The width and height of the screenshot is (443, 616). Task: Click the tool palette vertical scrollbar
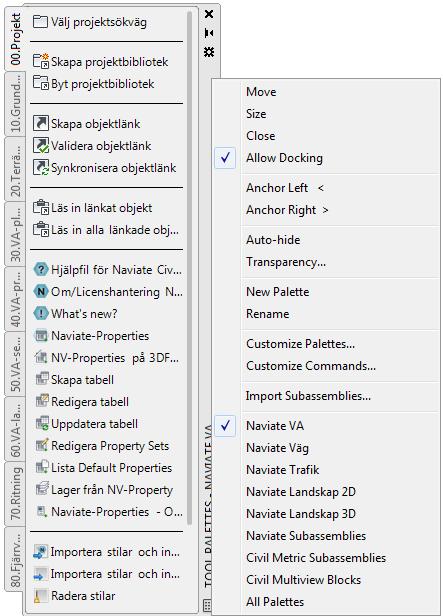190,267
